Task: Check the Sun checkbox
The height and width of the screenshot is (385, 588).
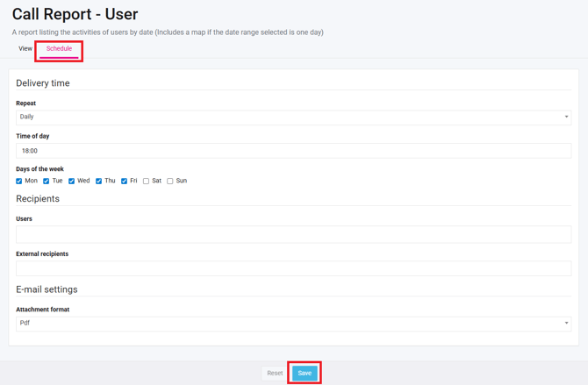Action: [170, 182]
